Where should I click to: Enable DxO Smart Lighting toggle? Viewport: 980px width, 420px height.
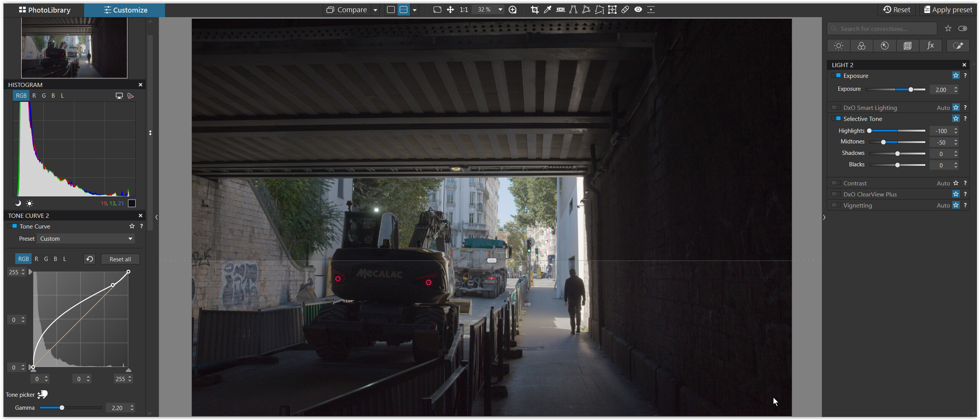tap(836, 108)
